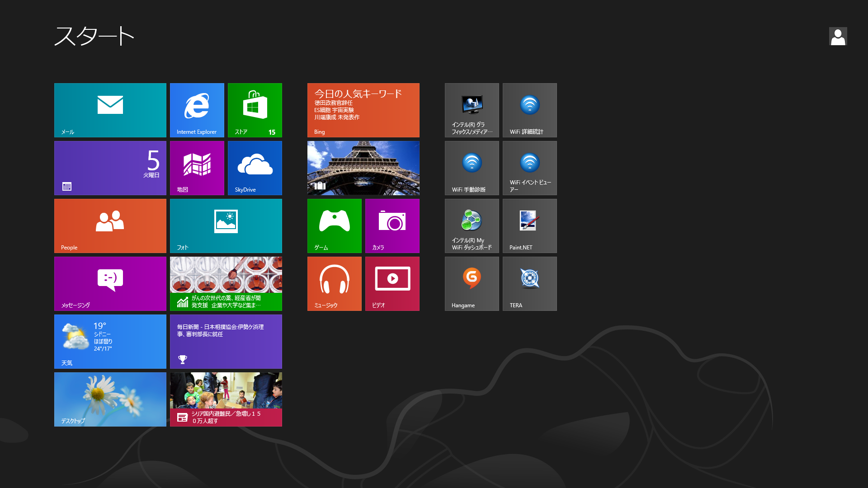
Task: Open the Camera (カメラ) tile
Action: point(392,225)
